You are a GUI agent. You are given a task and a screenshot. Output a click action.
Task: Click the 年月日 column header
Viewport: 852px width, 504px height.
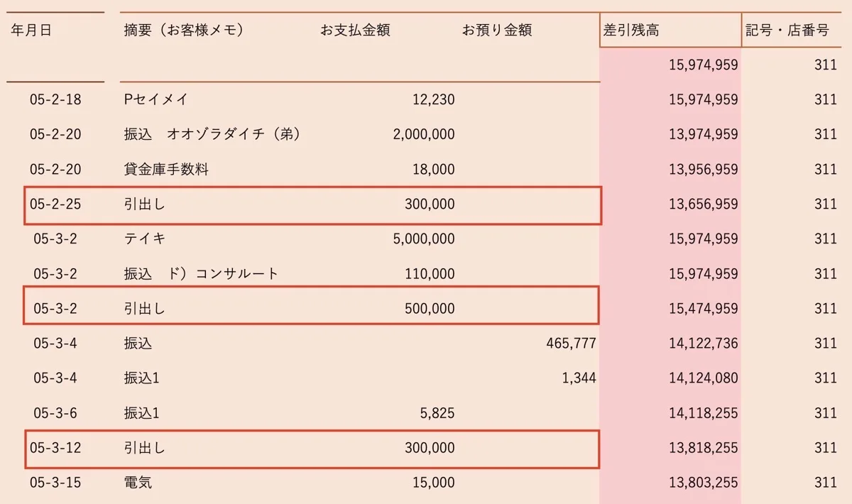click(31, 31)
